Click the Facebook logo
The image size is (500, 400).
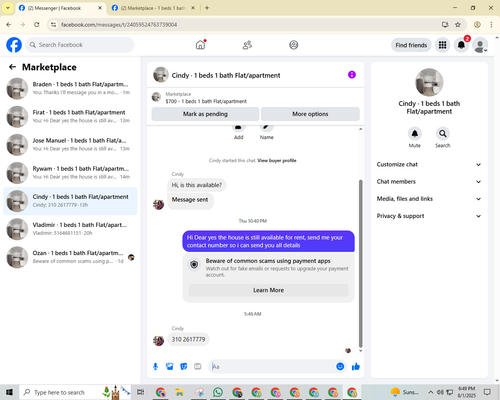[x=14, y=45]
